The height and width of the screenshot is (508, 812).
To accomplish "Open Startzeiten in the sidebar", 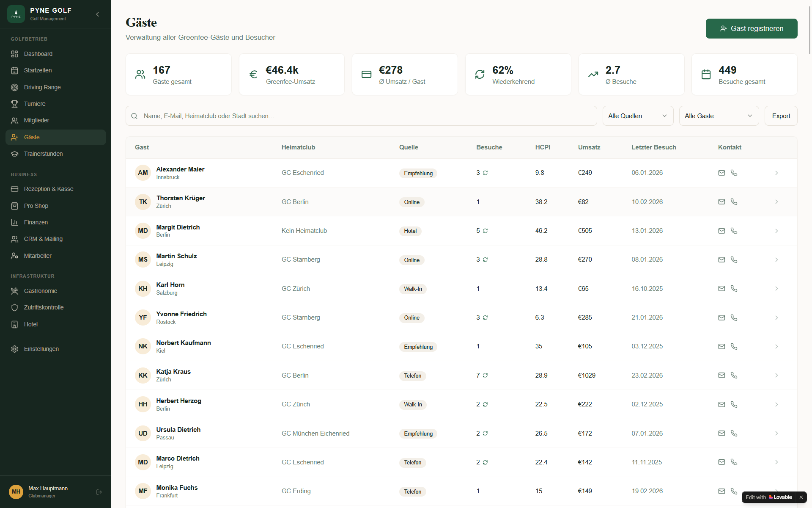I will 38,70.
